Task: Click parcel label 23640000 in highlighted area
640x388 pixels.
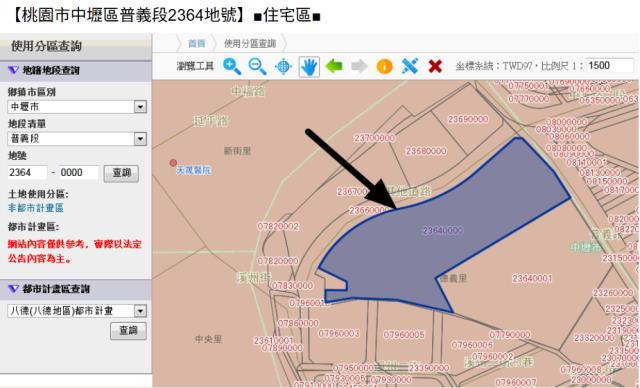Action: pyautogui.click(x=443, y=231)
